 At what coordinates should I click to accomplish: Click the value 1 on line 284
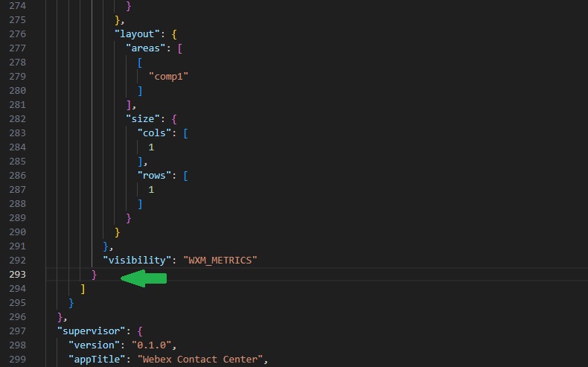click(151, 147)
